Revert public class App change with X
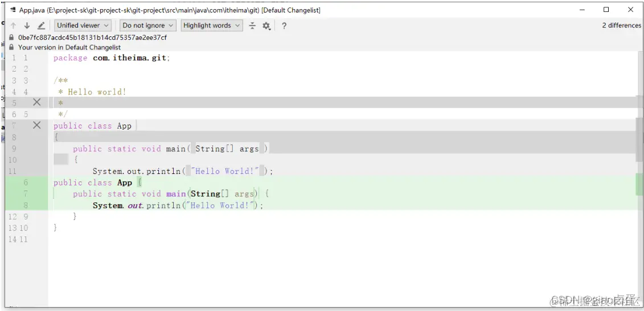This screenshot has height=311, width=644. click(x=37, y=125)
